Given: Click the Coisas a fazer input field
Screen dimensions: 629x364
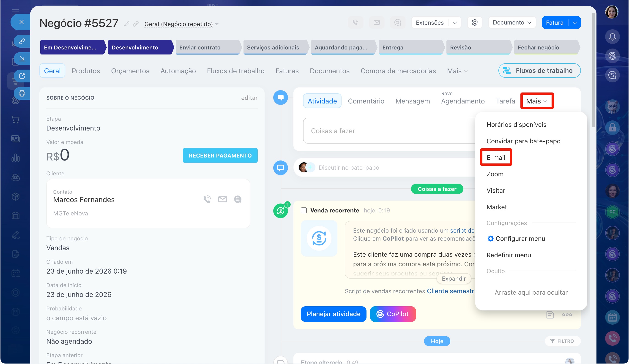Looking at the screenshot, I should pyautogui.click(x=389, y=131).
